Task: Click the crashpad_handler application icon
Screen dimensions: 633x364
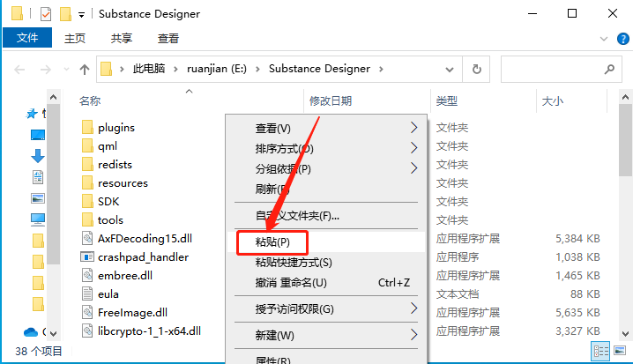Action: click(87, 256)
